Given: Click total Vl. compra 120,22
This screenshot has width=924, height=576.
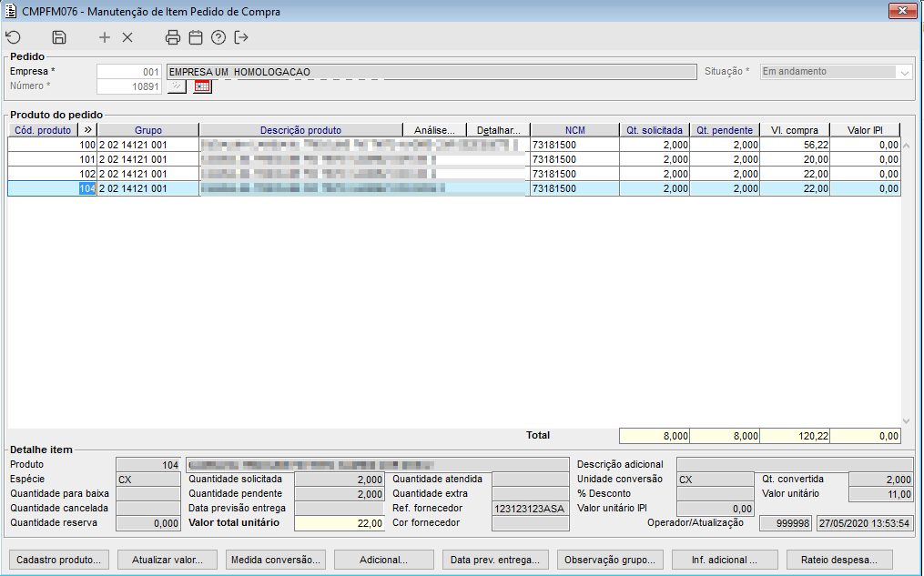Looking at the screenshot, I should pyautogui.click(x=795, y=436).
